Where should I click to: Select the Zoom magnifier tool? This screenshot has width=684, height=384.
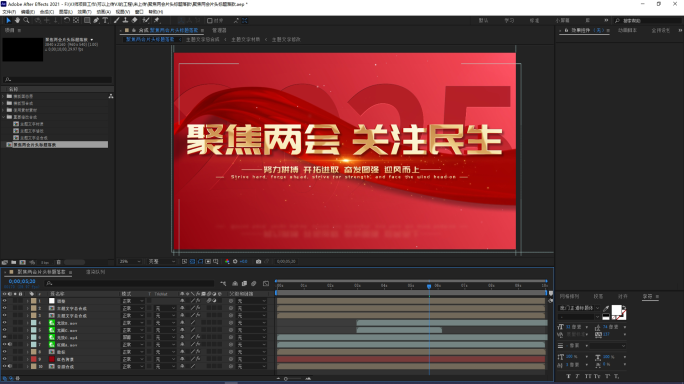coord(27,21)
